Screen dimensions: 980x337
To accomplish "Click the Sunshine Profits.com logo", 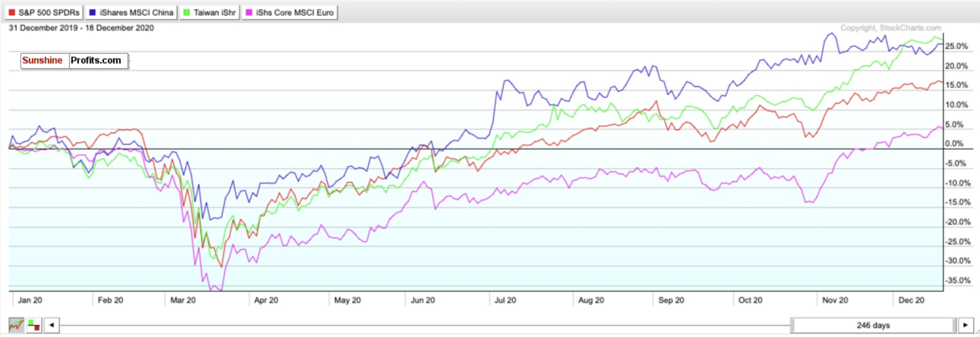I will 74,61.
